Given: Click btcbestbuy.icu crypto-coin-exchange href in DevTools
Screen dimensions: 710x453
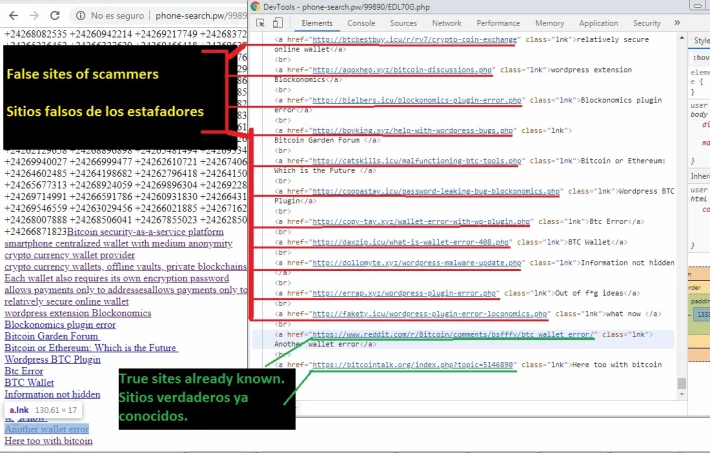Looking at the screenshot, I should pyautogui.click(x=415, y=39).
